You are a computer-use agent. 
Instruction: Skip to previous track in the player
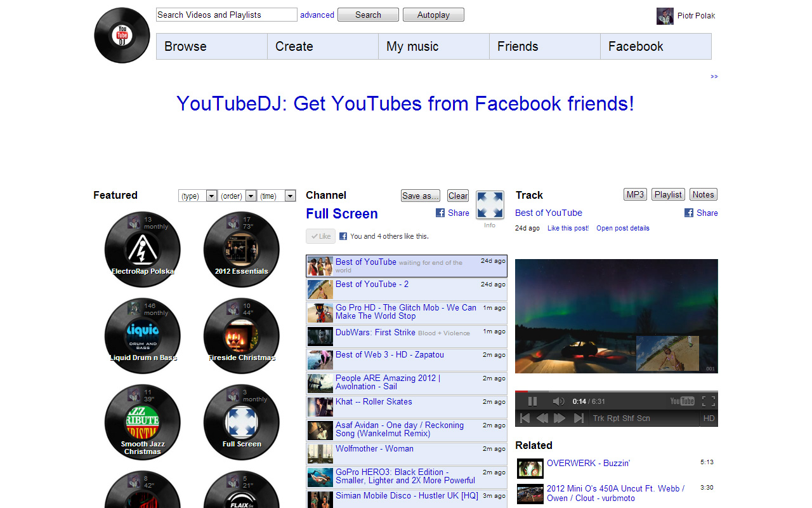[524, 418]
